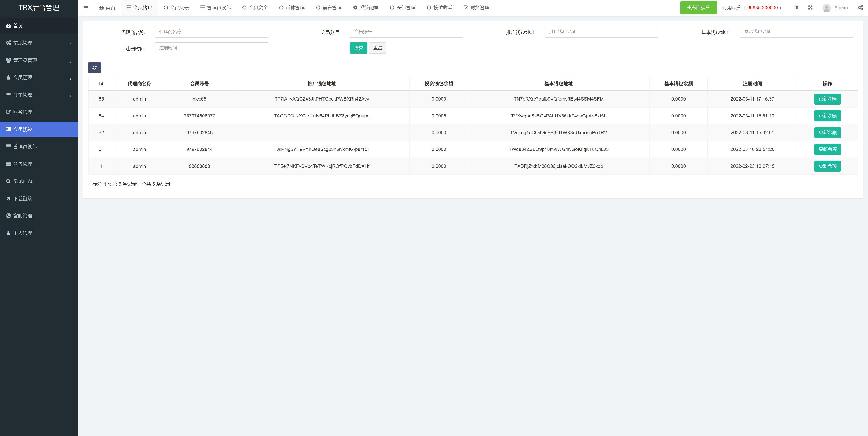Open 公告管理 in the sidebar

click(39, 164)
